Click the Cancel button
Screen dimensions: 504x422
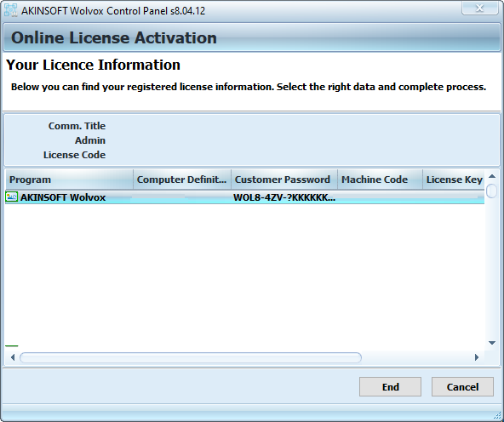point(462,386)
